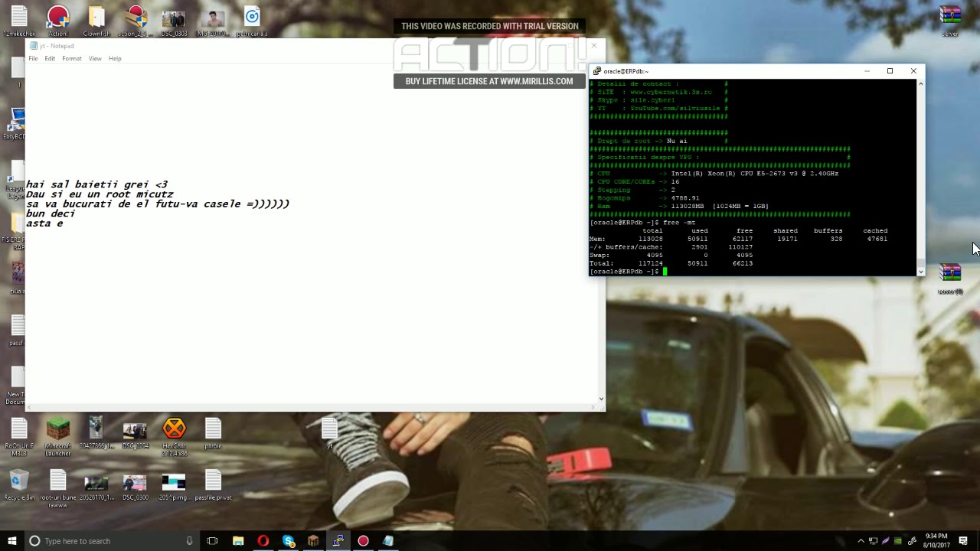Close the oracle@ERPdb terminal window
This screenshot has height=551, width=980.
coord(913,71)
